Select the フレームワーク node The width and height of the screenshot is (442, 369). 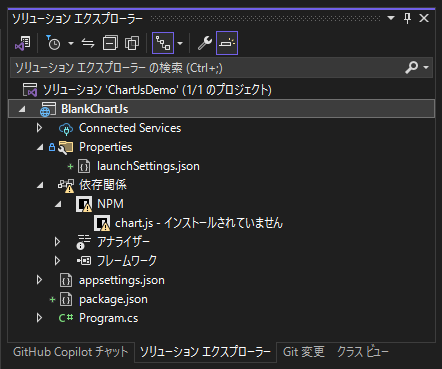point(127,261)
